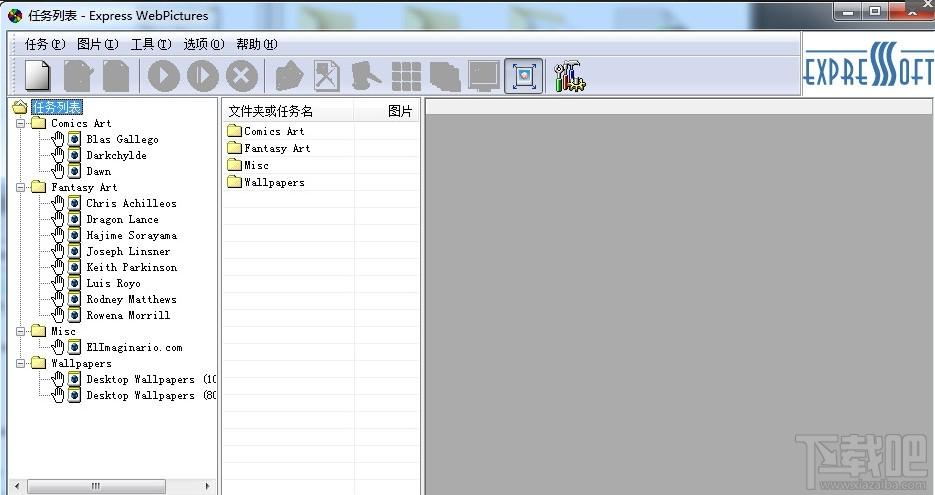The width and height of the screenshot is (935, 495).
Task: Open the 选项(O) menu
Action: [204, 44]
